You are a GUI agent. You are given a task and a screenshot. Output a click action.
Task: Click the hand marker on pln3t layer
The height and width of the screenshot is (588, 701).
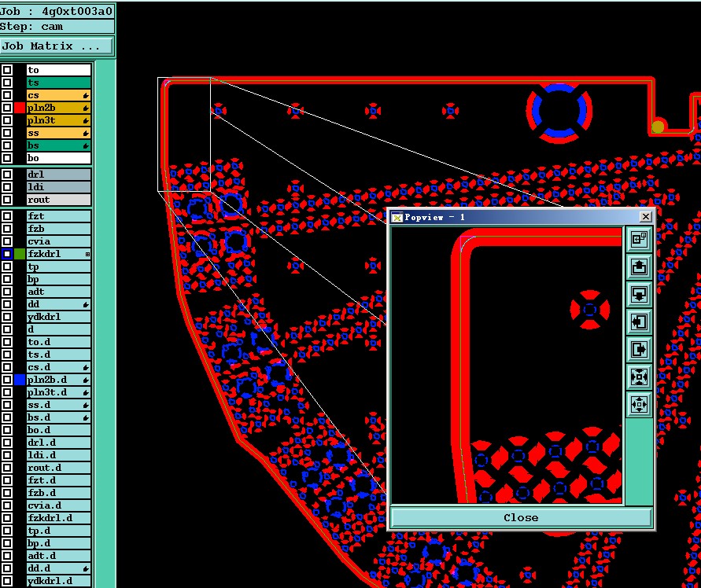pyautogui.click(x=86, y=120)
